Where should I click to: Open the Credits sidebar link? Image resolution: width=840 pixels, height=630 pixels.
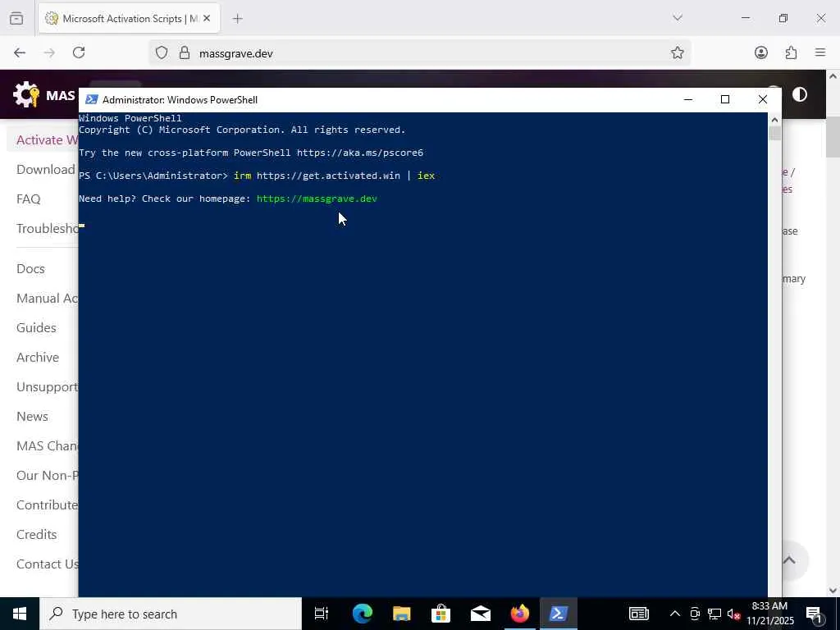pyautogui.click(x=36, y=534)
